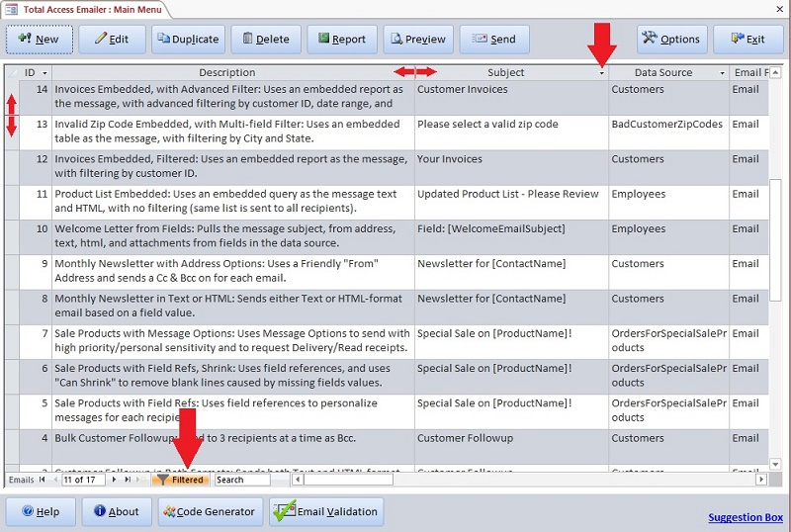This screenshot has height=532, width=791.
Task: Open the About dialog
Action: tap(117, 512)
